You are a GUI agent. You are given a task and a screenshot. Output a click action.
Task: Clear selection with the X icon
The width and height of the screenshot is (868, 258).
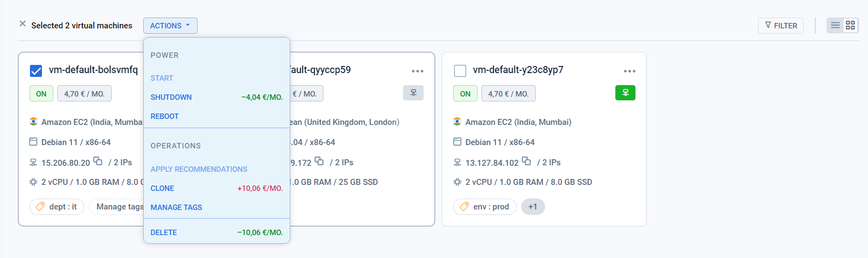tap(22, 24)
